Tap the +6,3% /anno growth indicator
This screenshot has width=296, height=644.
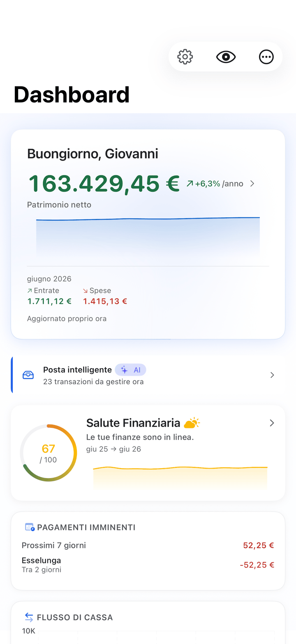[215, 184]
